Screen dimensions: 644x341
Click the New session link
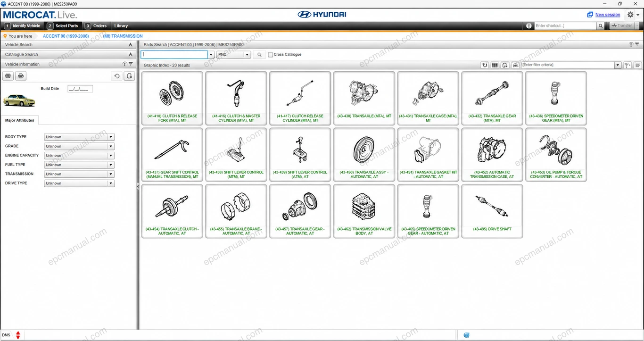[x=608, y=15]
